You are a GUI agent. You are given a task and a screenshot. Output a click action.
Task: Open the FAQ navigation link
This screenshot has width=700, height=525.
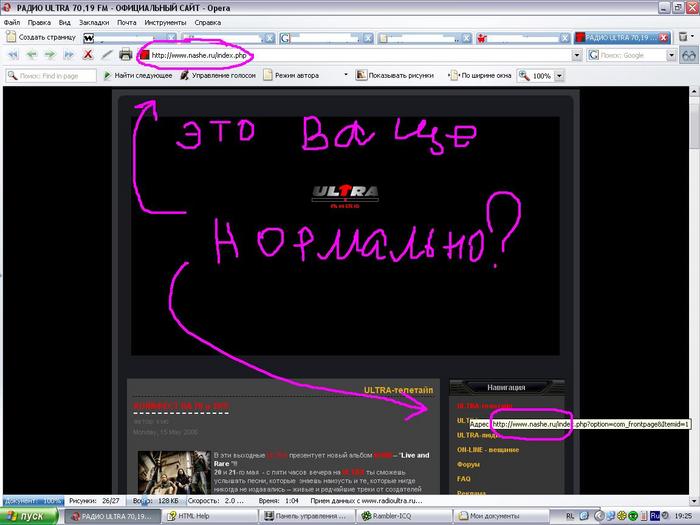463,479
